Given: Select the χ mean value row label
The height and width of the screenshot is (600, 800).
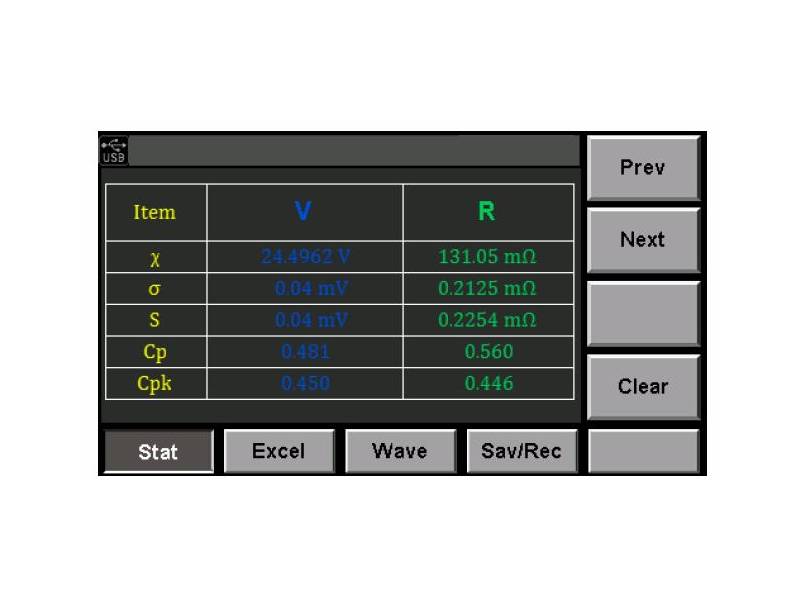Looking at the screenshot, I should 155,257.
